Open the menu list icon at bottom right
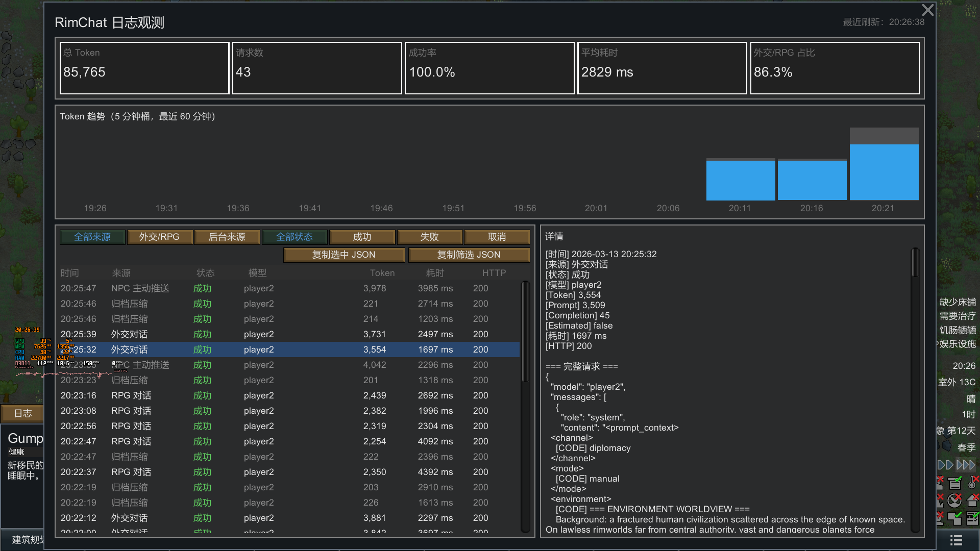The image size is (980, 551). (956, 540)
